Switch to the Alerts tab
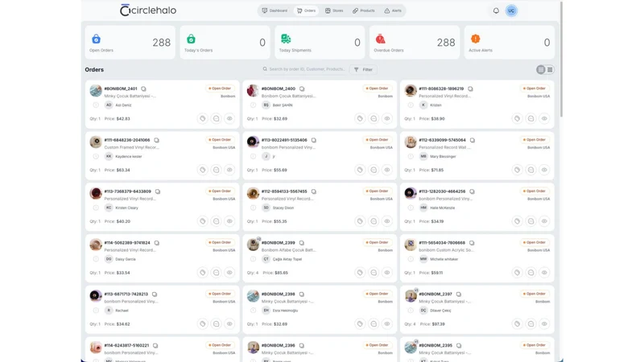The height and width of the screenshot is (362, 644). [x=393, y=10]
